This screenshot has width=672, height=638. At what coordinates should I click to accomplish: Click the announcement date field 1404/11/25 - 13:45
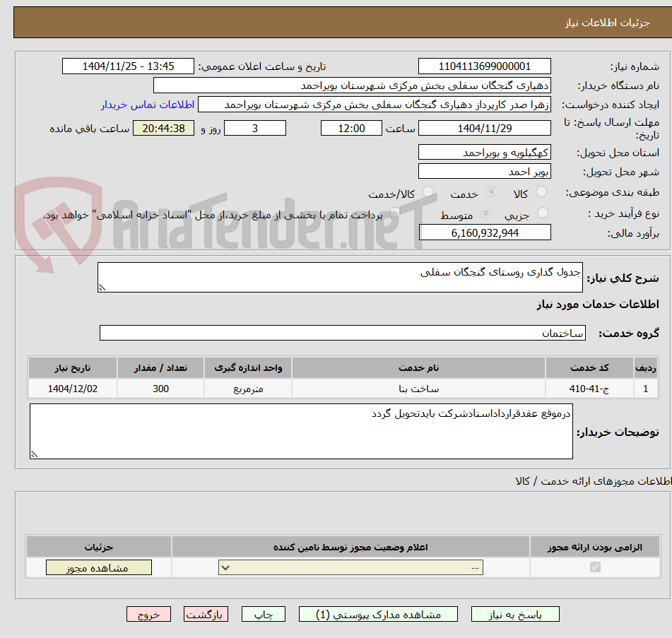coord(128,66)
